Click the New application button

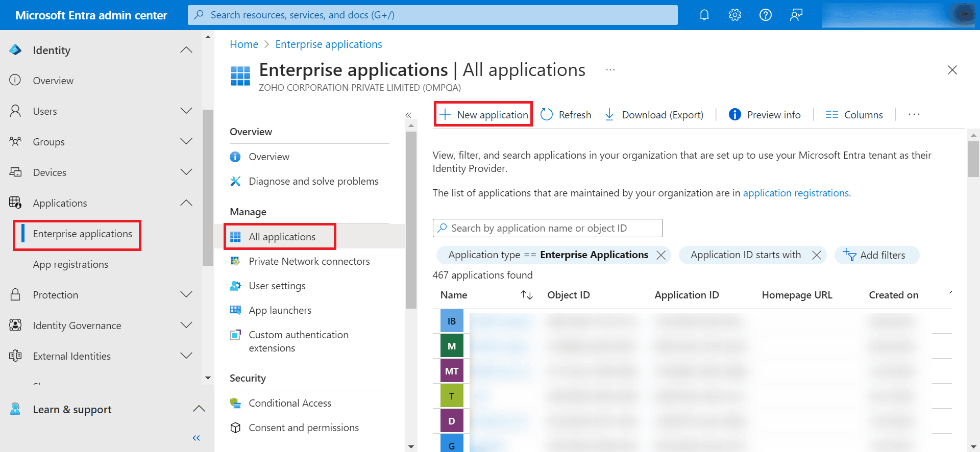(x=484, y=115)
